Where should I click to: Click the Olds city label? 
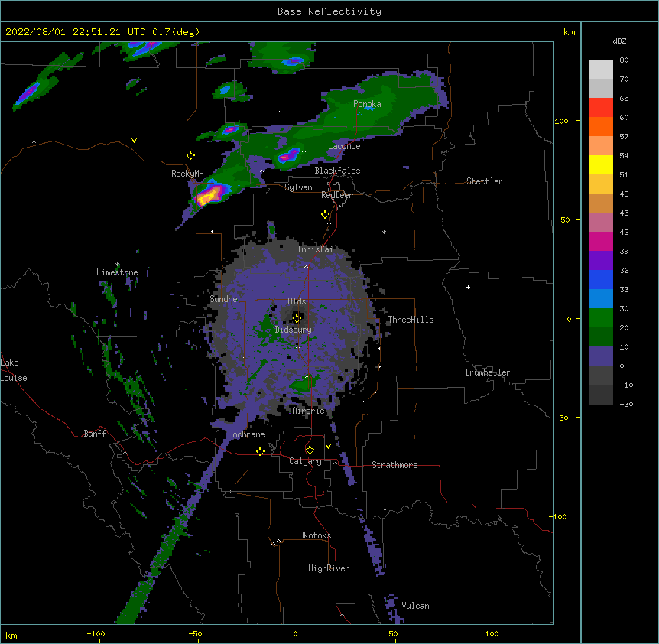click(x=297, y=301)
